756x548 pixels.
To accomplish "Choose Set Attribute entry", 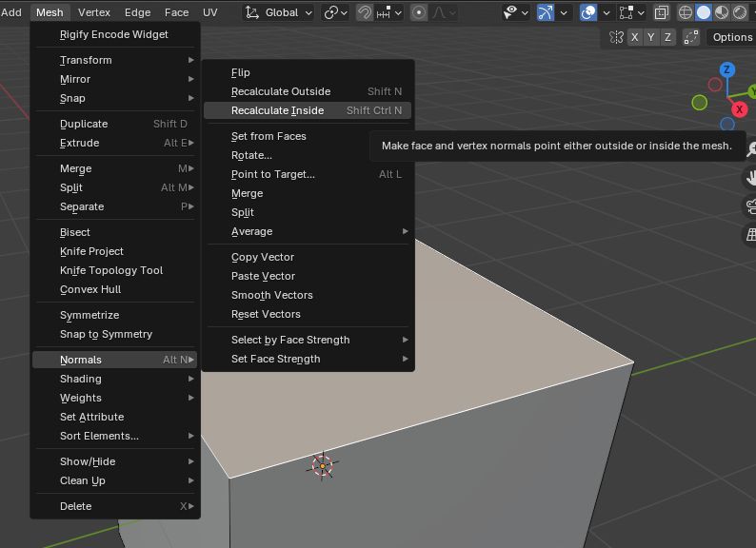I will click(115, 417).
